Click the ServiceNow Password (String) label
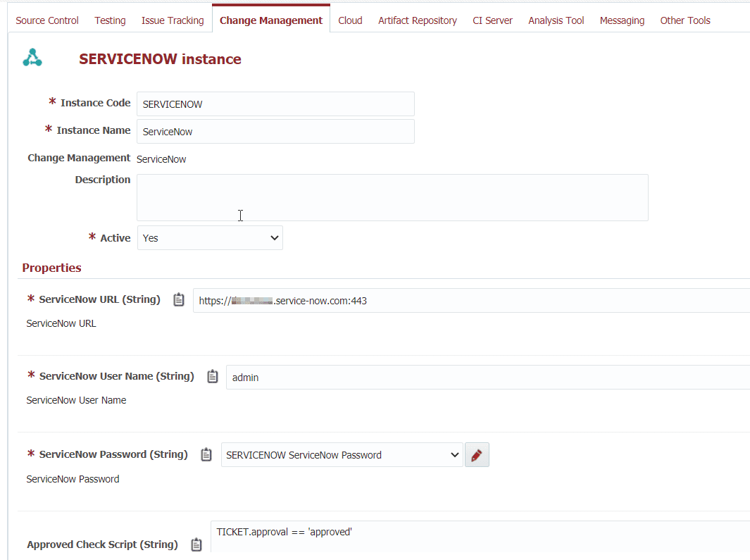 (113, 454)
